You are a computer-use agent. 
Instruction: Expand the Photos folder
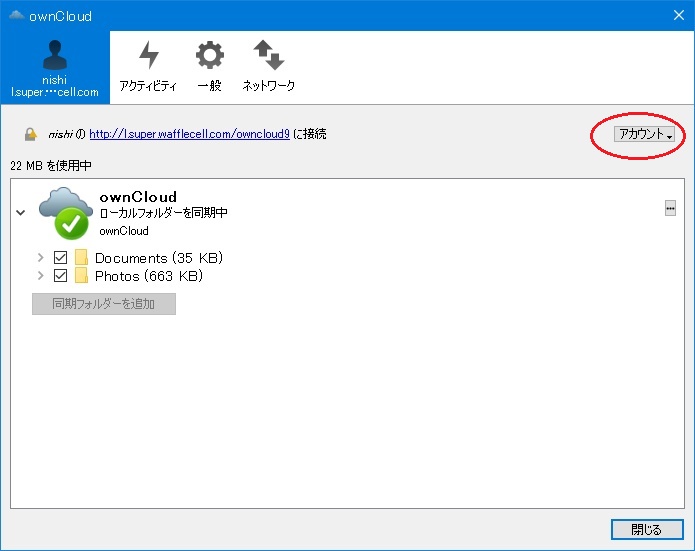pyautogui.click(x=40, y=276)
